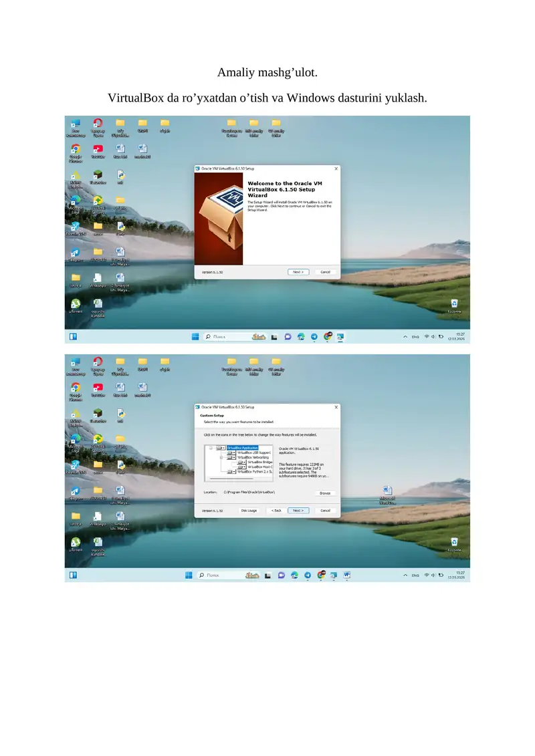Select VirtualBox Networking tree row
The height and width of the screenshot is (756, 535).
pos(253,458)
